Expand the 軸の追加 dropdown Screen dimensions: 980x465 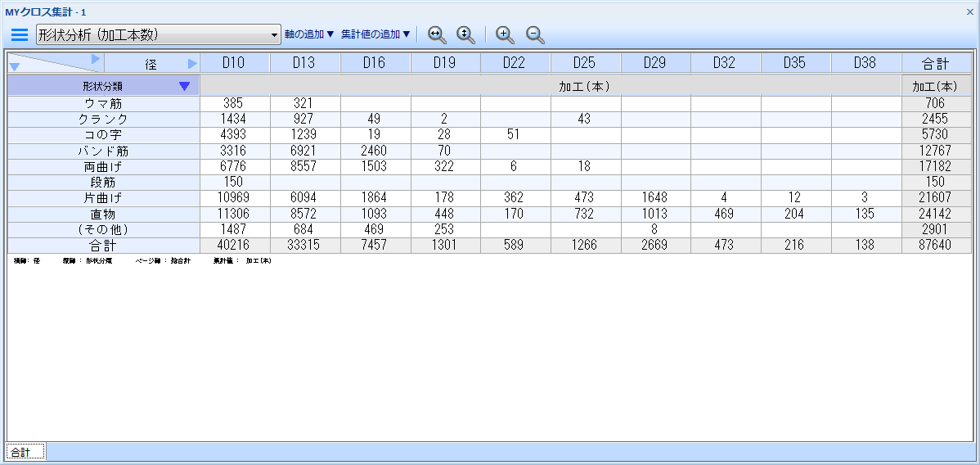[309, 34]
